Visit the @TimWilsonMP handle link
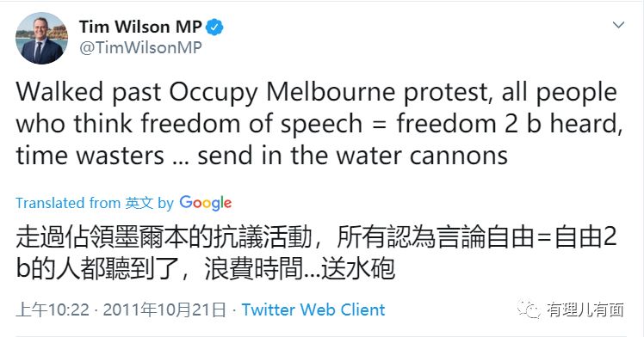Viewport: 644px width, 337px height. click(140, 48)
